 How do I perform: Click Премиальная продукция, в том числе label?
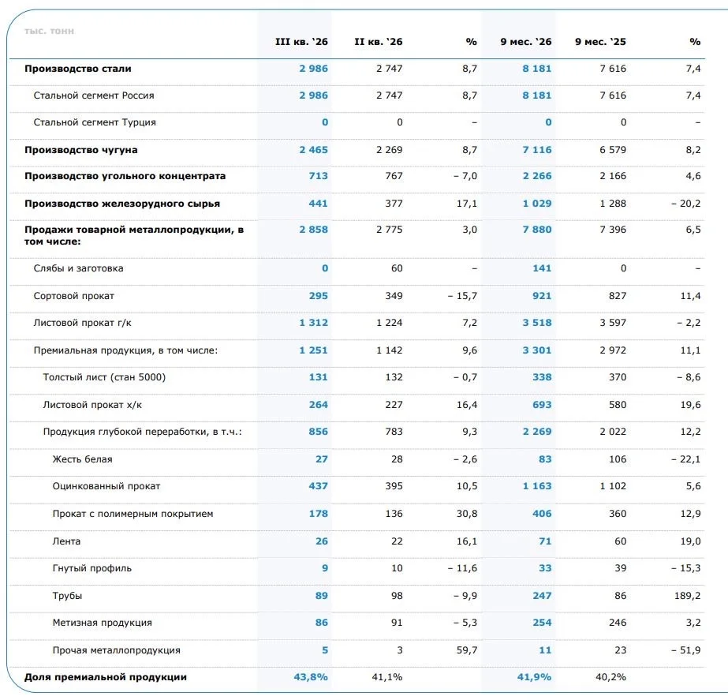pos(125,350)
